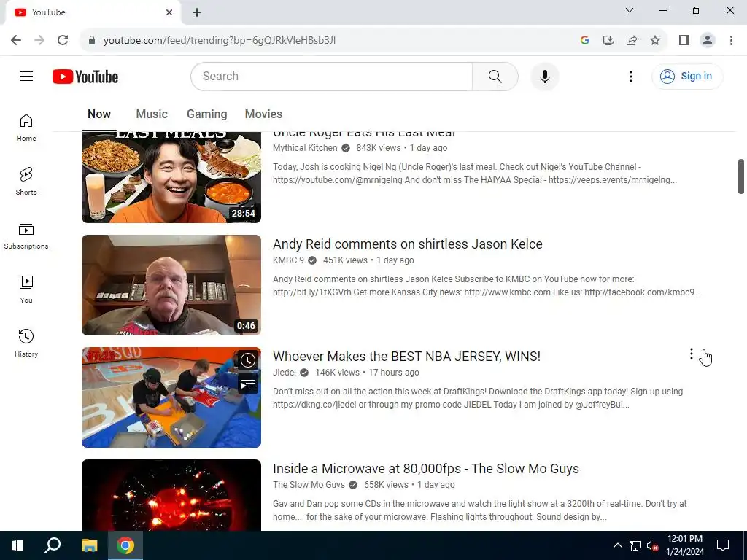The width and height of the screenshot is (747, 560).
Task: Click muted volume icon in tray
Action: point(652,545)
